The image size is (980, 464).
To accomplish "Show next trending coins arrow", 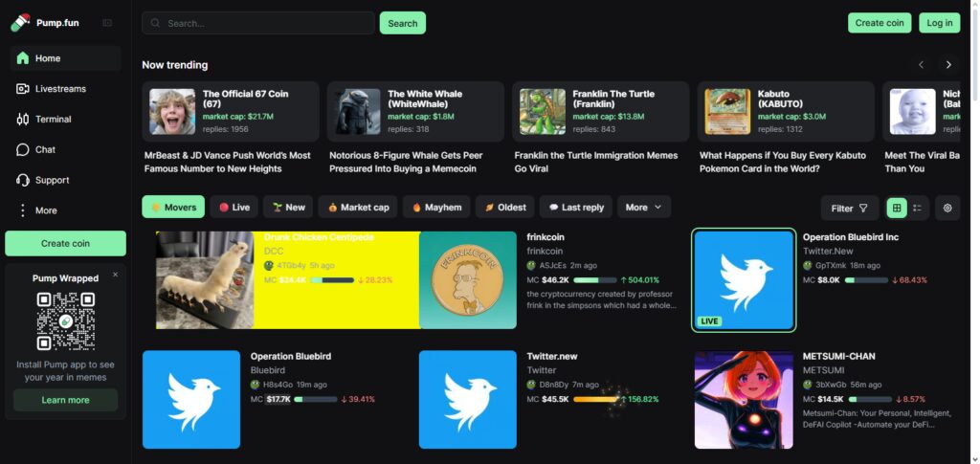I will tap(948, 65).
